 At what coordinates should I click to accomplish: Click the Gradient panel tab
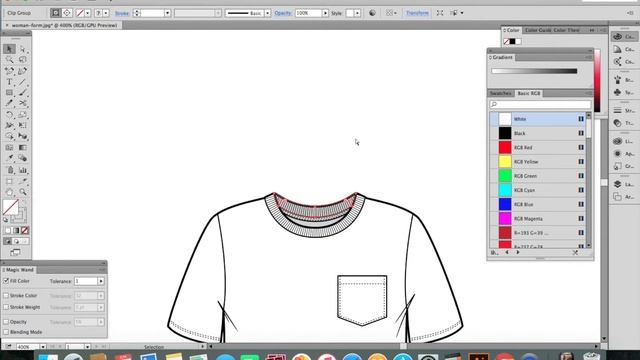(x=502, y=58)
